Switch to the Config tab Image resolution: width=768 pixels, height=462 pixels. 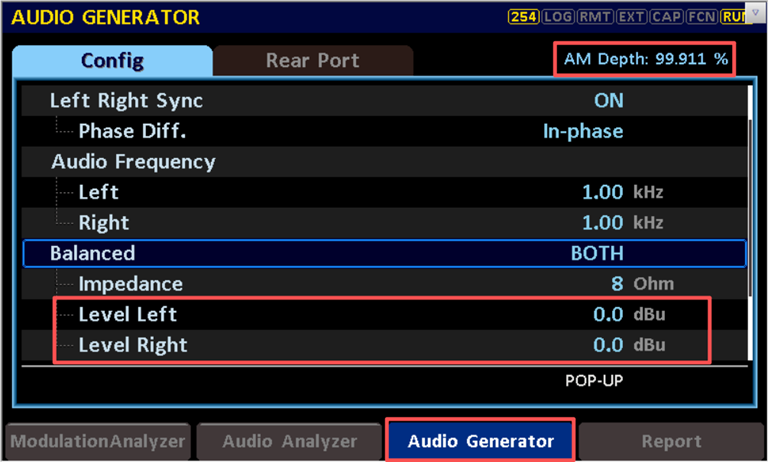[112, 61]
